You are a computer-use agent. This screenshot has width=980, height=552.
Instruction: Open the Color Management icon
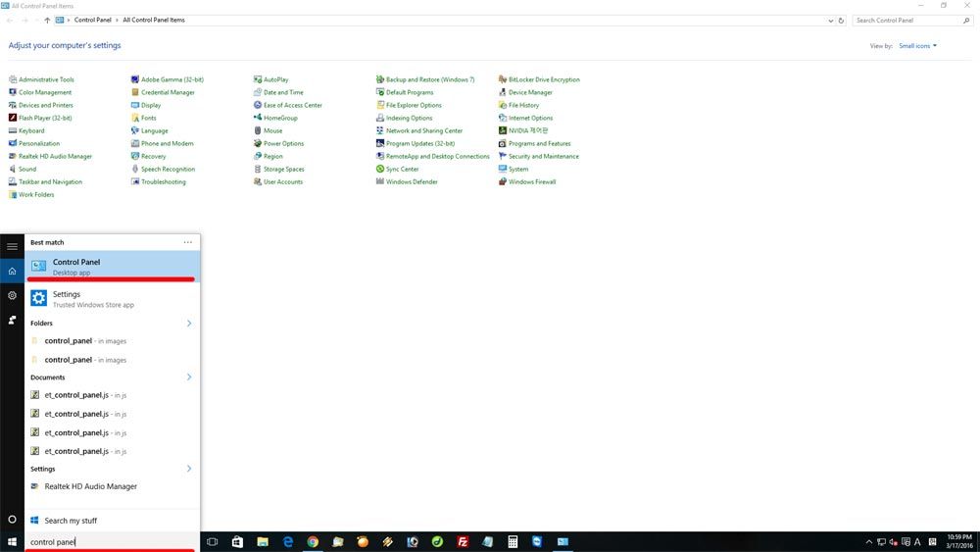13,92
